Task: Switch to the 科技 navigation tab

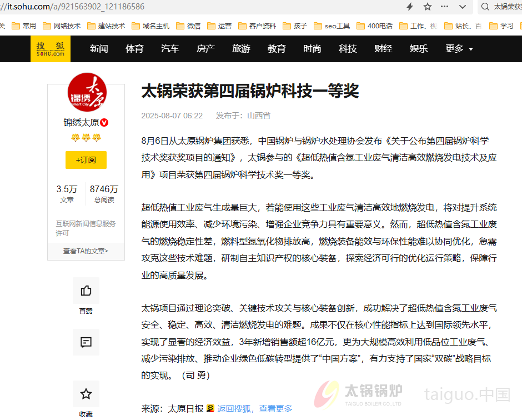Action: click(x=347, y=49)
